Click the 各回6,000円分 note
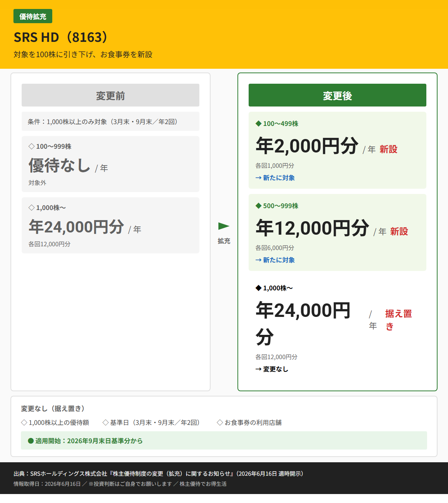Image resolution: width=448 pixels, height=503 pixels. coord(275,248)
